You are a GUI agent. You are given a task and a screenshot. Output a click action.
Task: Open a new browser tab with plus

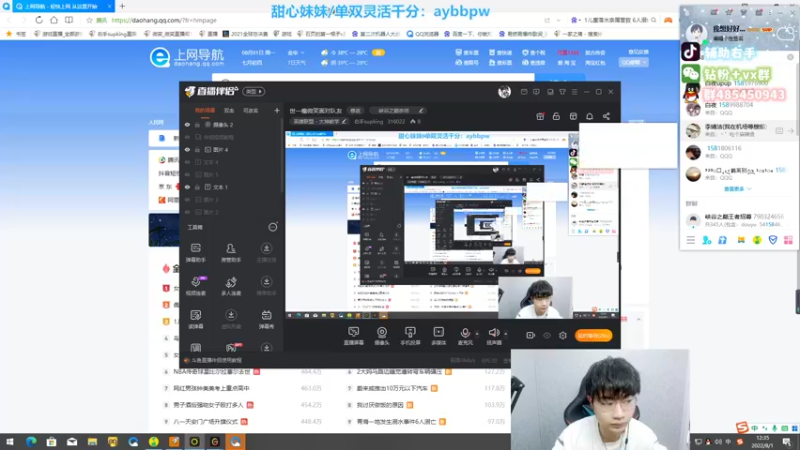coord(122,6)
